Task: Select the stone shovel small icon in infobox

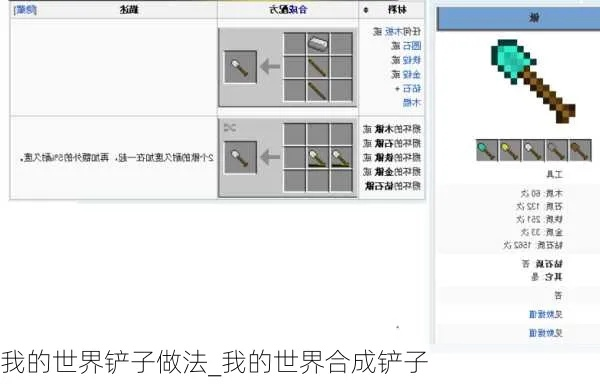Action: pyautogui.click(x=557, y=150)
